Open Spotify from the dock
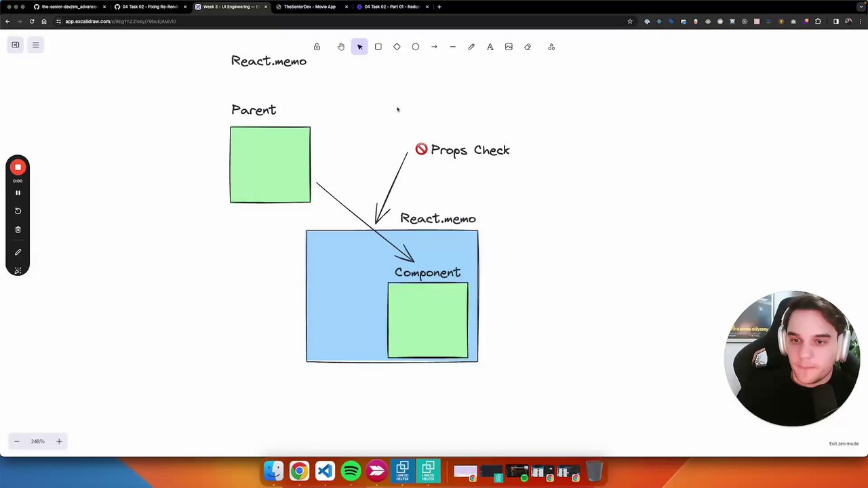Screen dimensions: 868x488 [x=351, y=470]
